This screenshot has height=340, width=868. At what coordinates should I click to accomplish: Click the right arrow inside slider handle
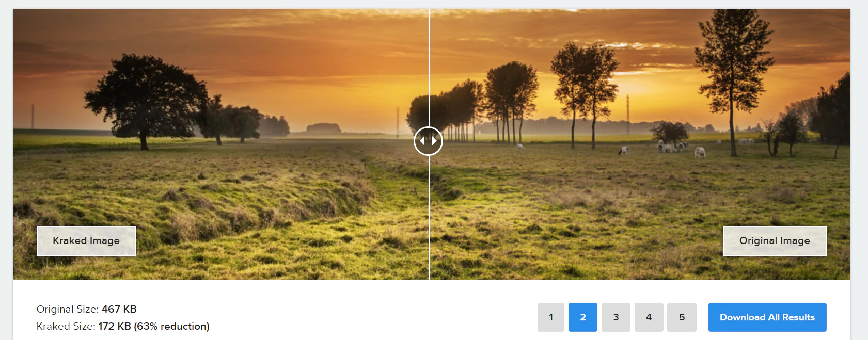(435, 141)
